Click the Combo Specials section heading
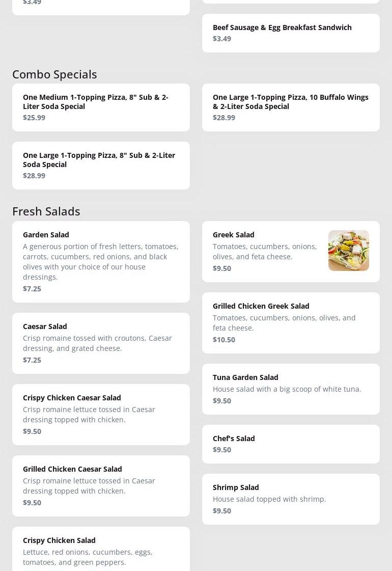Image resolution: width=392 pixels, height=571 pixels. (54, 74)
